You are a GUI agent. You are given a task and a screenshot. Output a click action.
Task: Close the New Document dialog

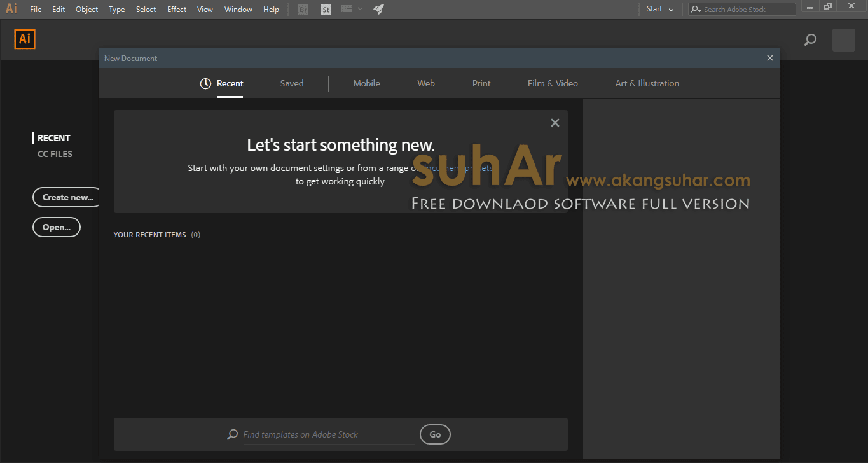click(x=770, y=58)
